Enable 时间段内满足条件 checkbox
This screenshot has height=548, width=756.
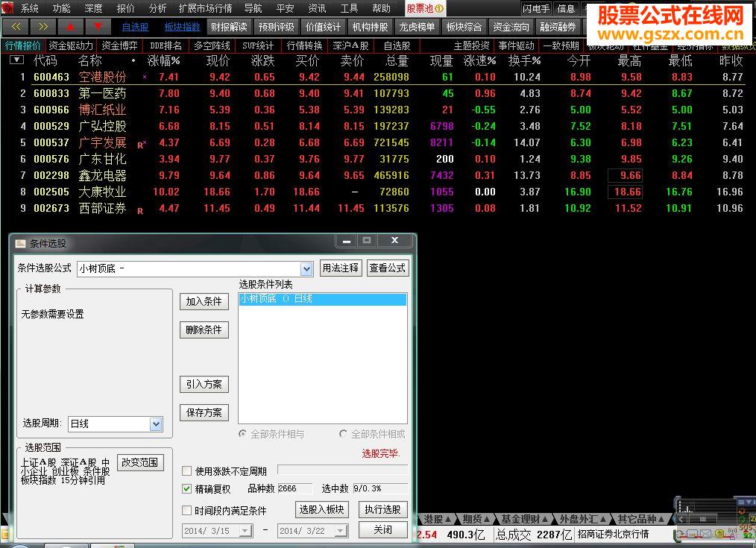(x=186, y=510)
